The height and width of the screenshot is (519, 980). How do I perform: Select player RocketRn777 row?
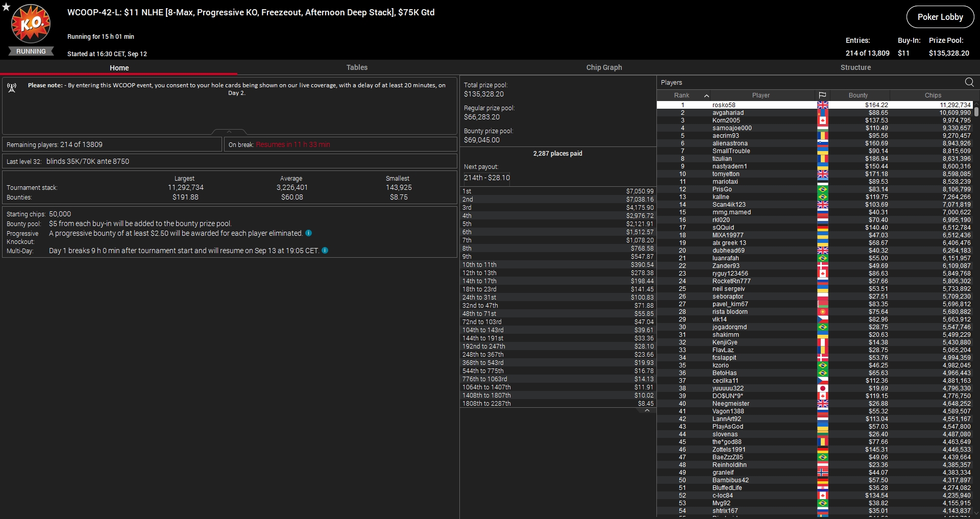[x=815, y=281]
